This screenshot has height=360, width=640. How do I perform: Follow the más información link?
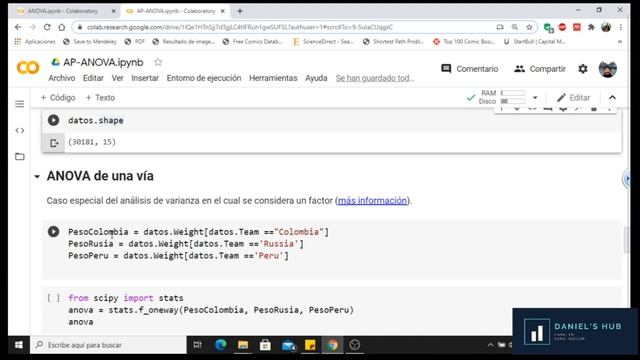click(x=372, y=201)
